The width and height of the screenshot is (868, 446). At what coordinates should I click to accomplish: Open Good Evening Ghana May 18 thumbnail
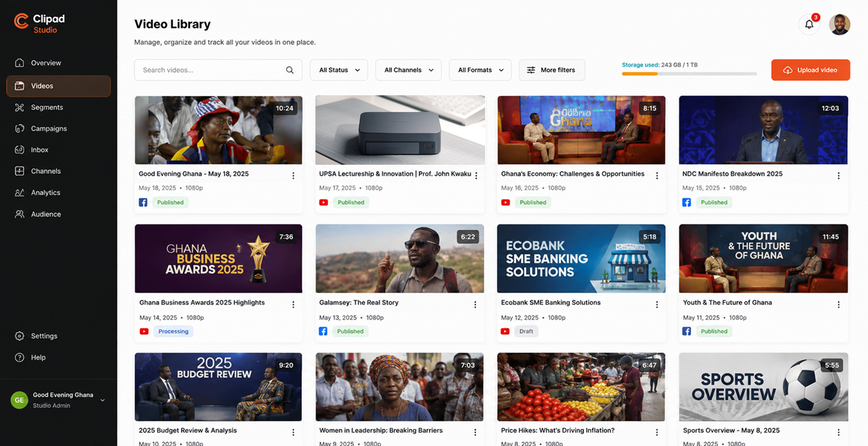click(218, 130)
